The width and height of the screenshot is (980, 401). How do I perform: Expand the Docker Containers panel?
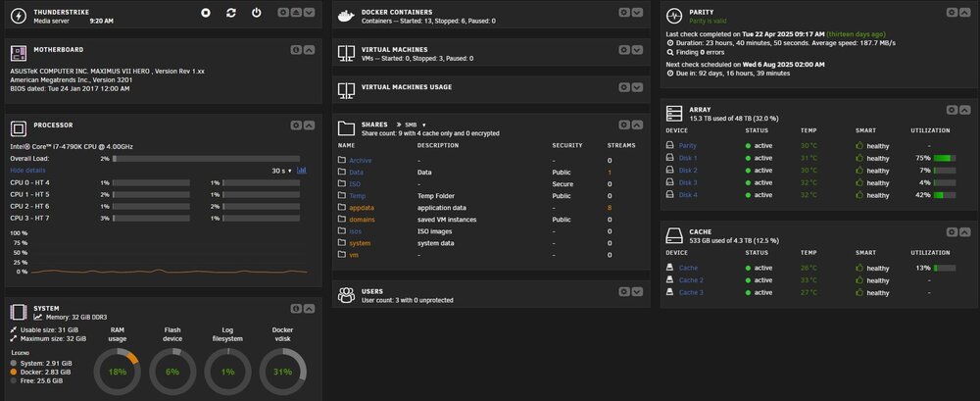(637, 13)
